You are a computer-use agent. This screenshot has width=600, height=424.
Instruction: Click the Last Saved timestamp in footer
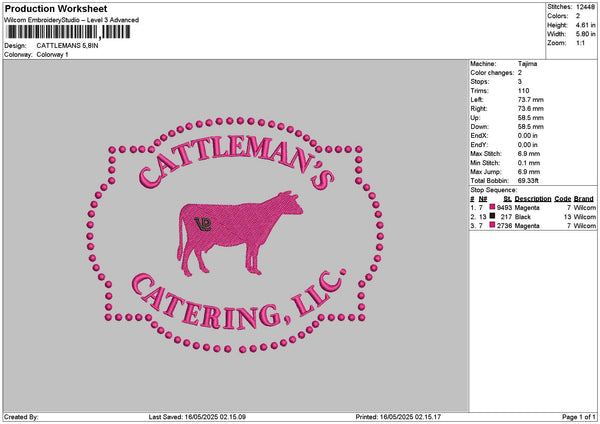197,417
